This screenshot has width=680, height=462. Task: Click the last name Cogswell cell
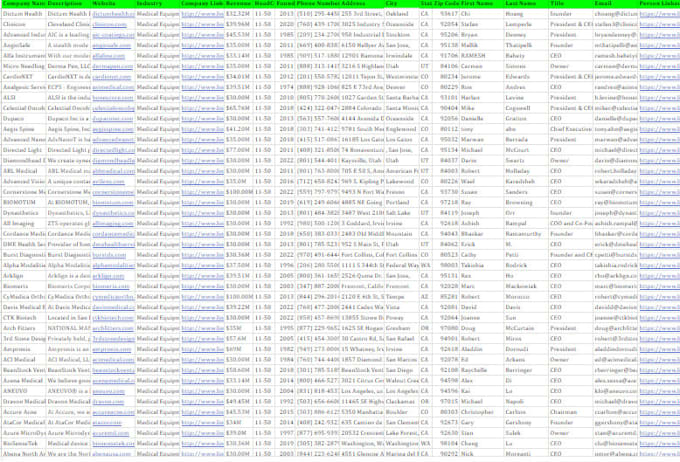click(526, 108)
